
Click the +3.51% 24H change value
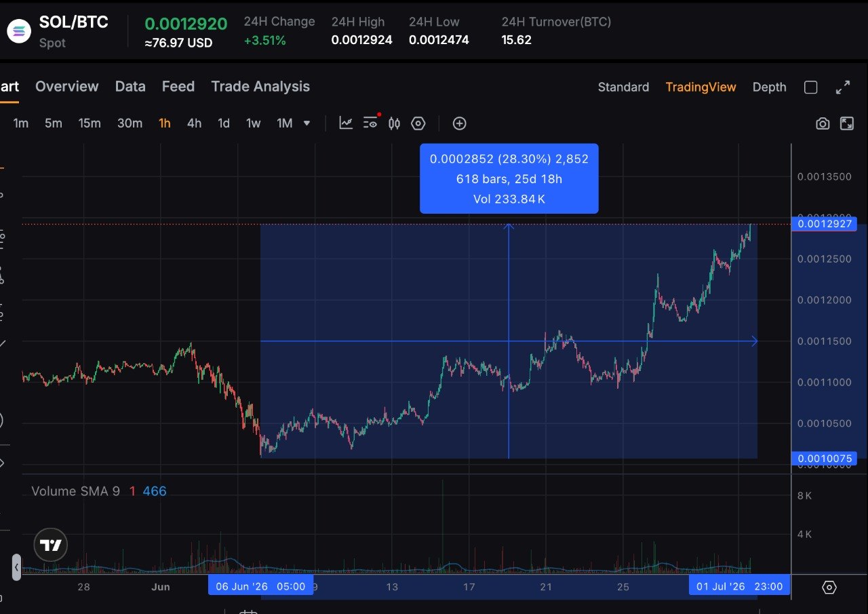pos(265,40)
